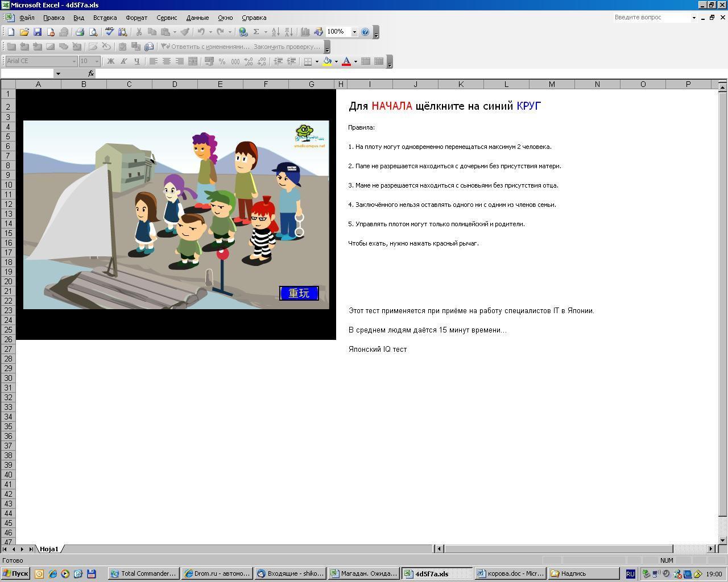Toggle bold formatting (Ж)
Screen dimensions: 728x582
tap(111, 61)
